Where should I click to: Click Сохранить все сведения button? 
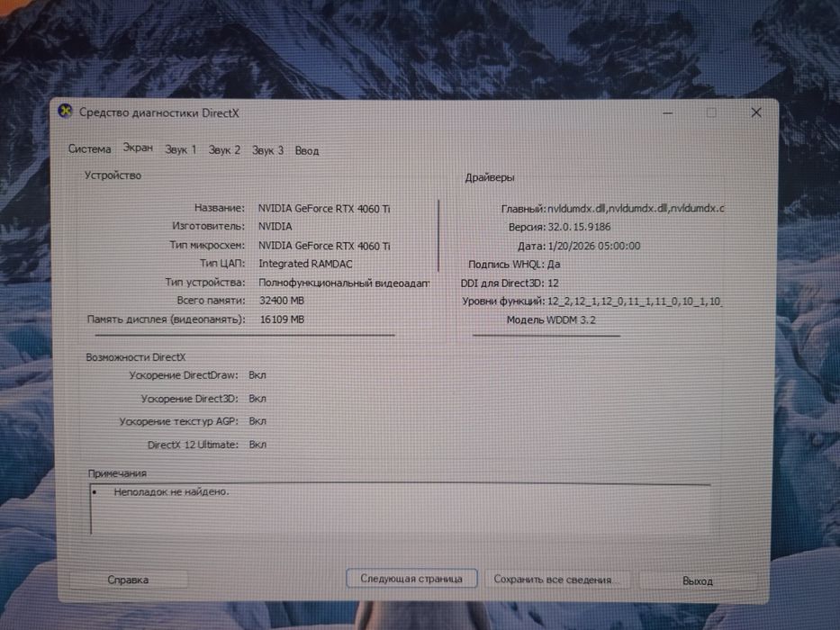point(556,579)
